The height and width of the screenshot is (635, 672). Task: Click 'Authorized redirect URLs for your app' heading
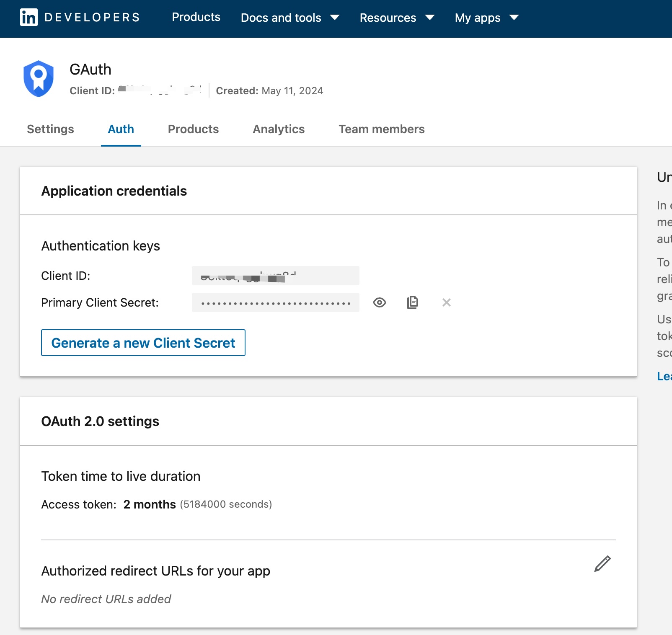point(155,571)
